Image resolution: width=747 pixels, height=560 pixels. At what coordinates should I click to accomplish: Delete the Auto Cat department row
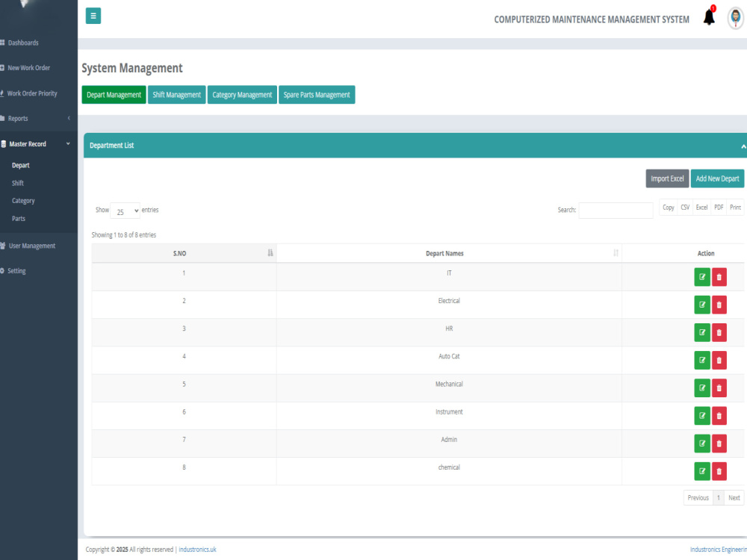[x=719, y=361]
